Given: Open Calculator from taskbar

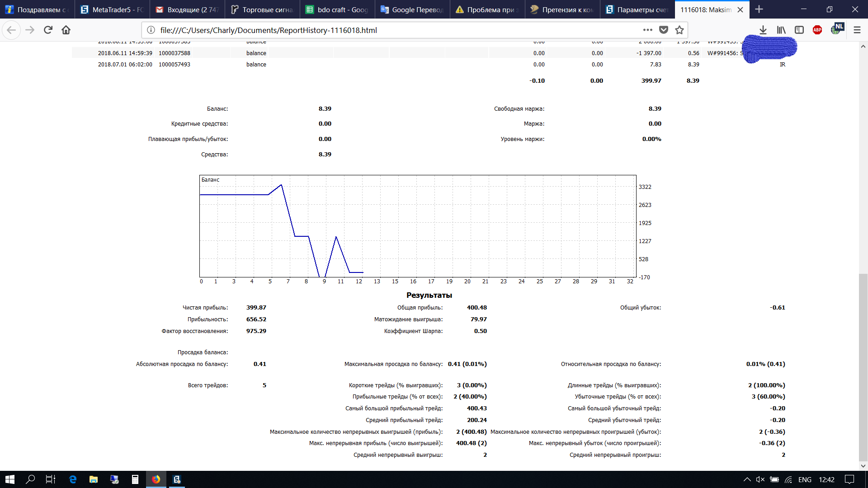Looking at the screenshot, I should coord(135,479).
